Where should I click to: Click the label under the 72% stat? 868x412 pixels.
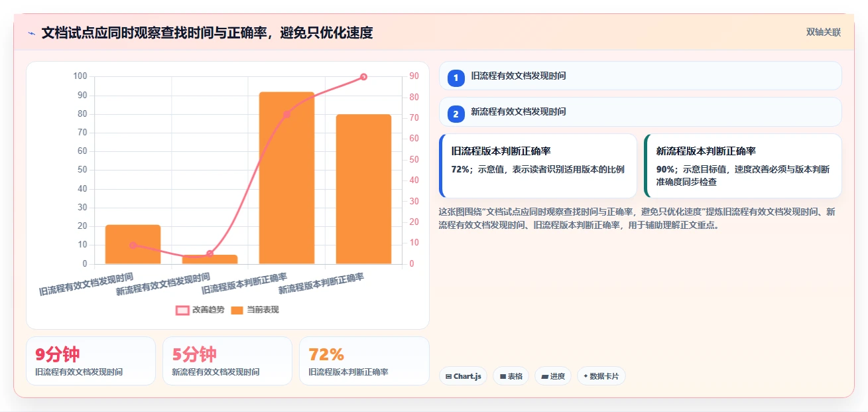348,372
